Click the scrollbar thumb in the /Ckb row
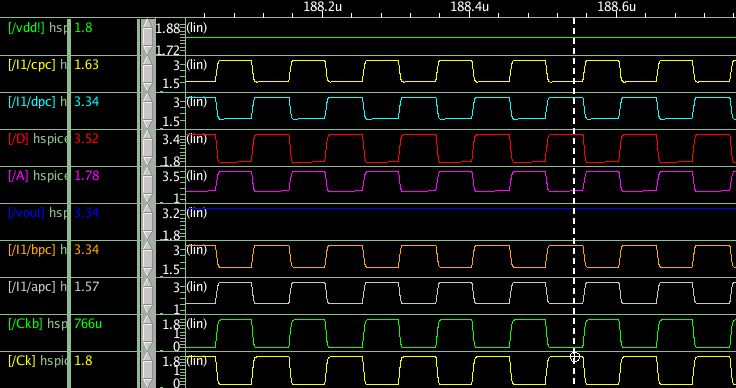The image size is (736, 388). [x=147, y=333]
